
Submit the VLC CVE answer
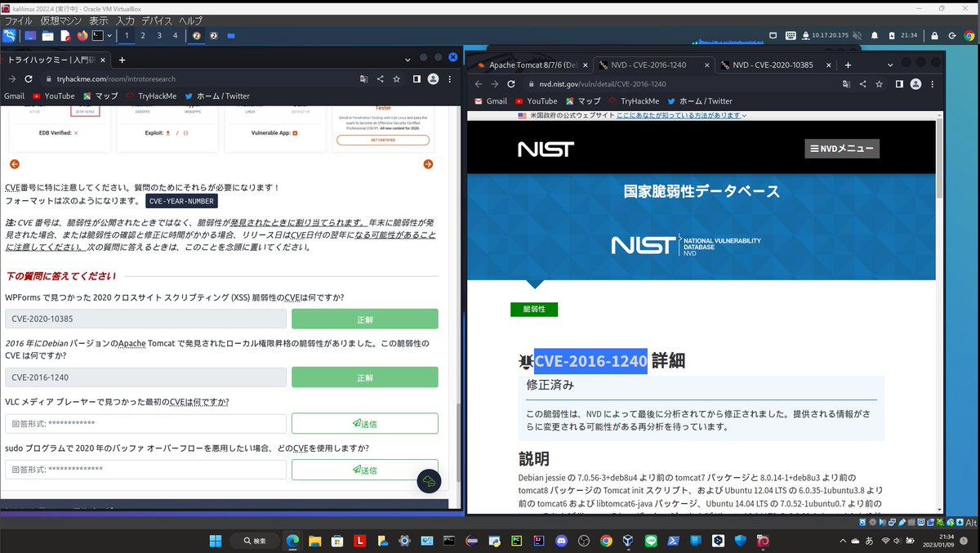coord(365,423)
